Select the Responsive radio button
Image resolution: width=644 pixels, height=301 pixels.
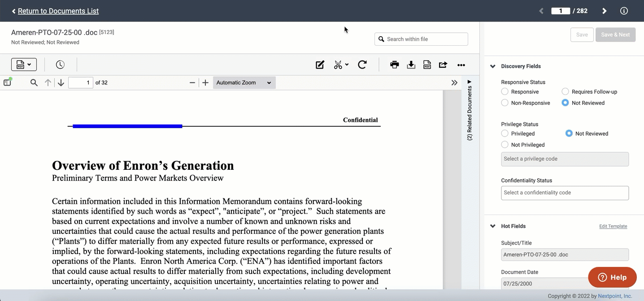[x=505, y=91]
